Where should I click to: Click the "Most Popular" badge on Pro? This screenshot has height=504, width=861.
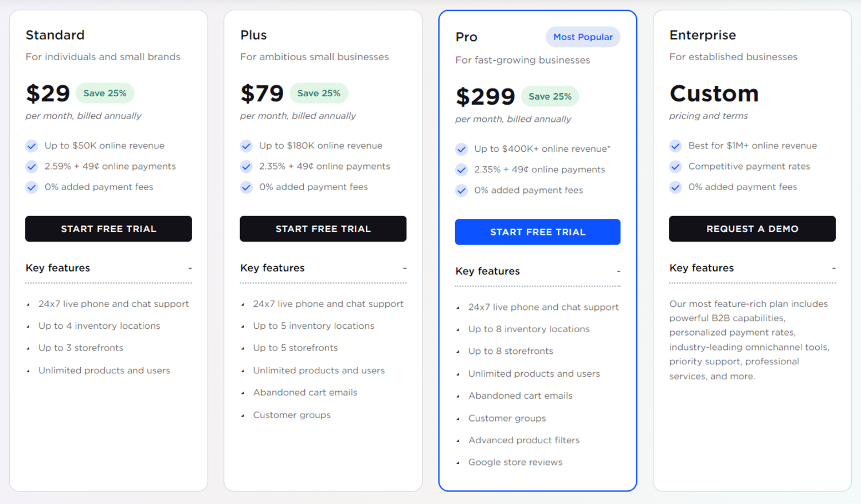(582, 37)
